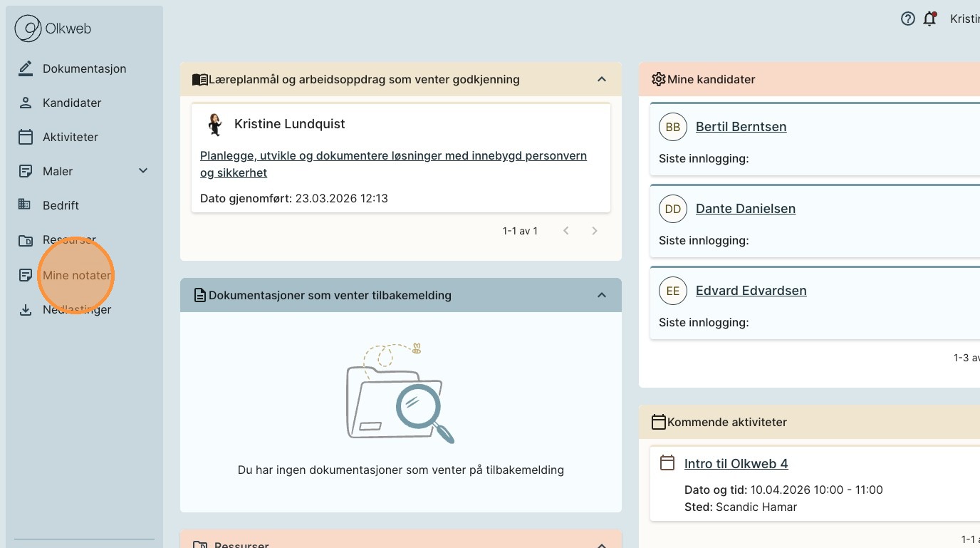Screen dimensions: 980x548
Task: Click Kristine Lundquist's avatar image
Action: click(x=214, y=124)
